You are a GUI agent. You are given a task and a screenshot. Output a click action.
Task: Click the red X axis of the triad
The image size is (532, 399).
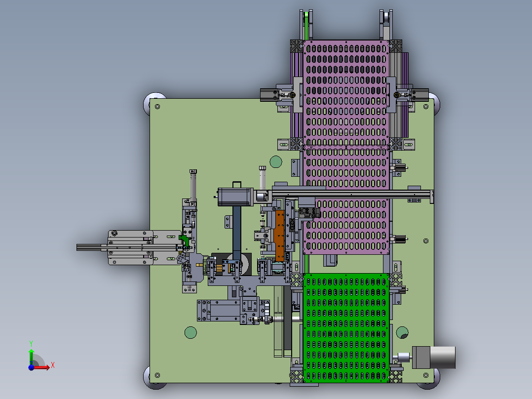pyautogui.click(x=42, y=367)
